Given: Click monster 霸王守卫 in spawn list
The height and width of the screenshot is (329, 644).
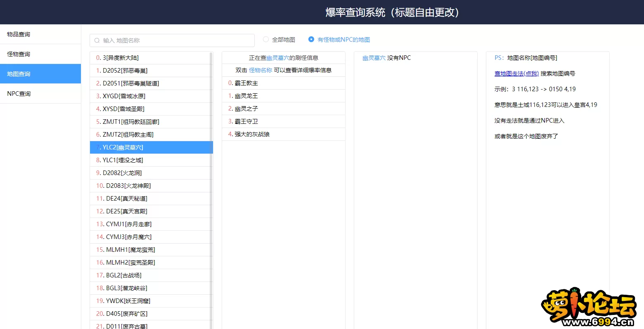Looking at the screenshot, I should coord(284,121).
